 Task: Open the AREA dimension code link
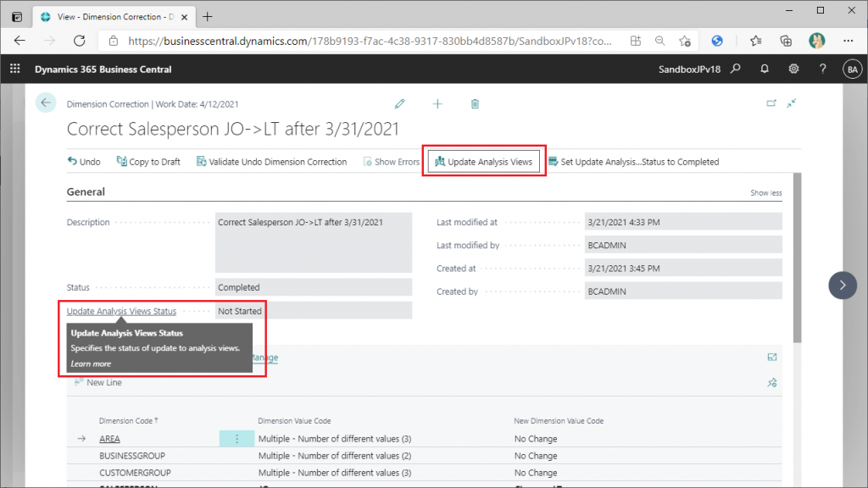109,439
